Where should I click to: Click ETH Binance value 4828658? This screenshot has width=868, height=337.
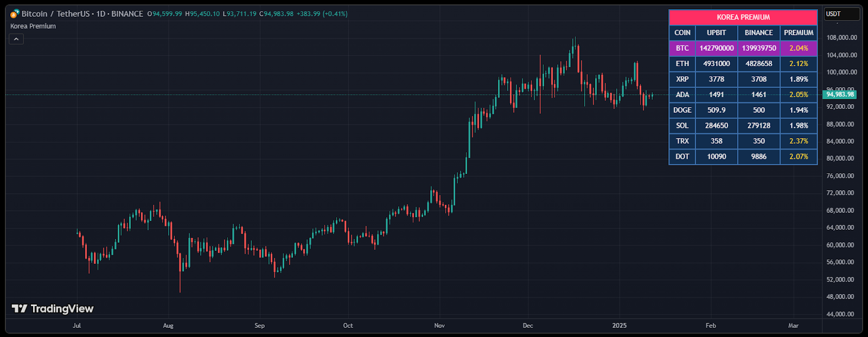tap(759, 63)
